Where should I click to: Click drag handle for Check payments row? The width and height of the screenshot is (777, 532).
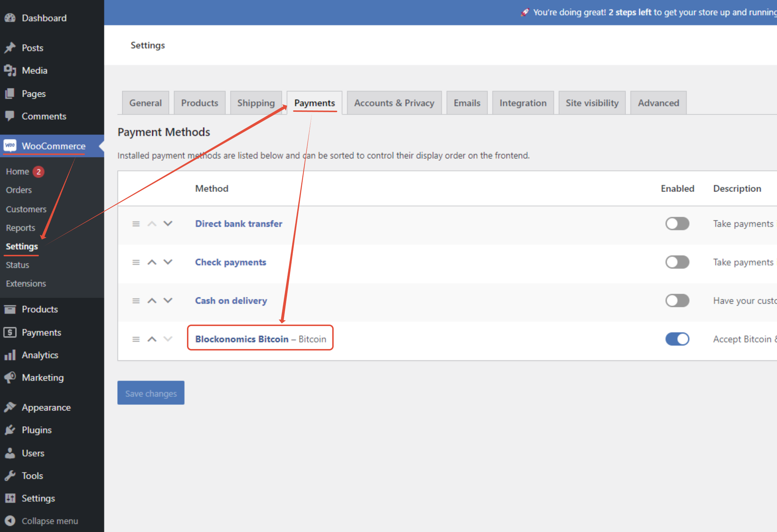click(136, 262)
